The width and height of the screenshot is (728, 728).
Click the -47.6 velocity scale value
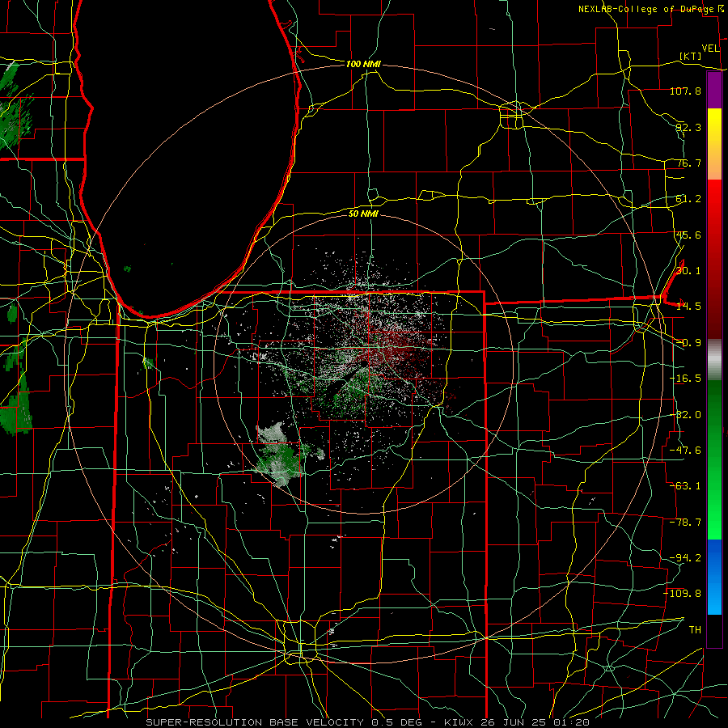685,451
